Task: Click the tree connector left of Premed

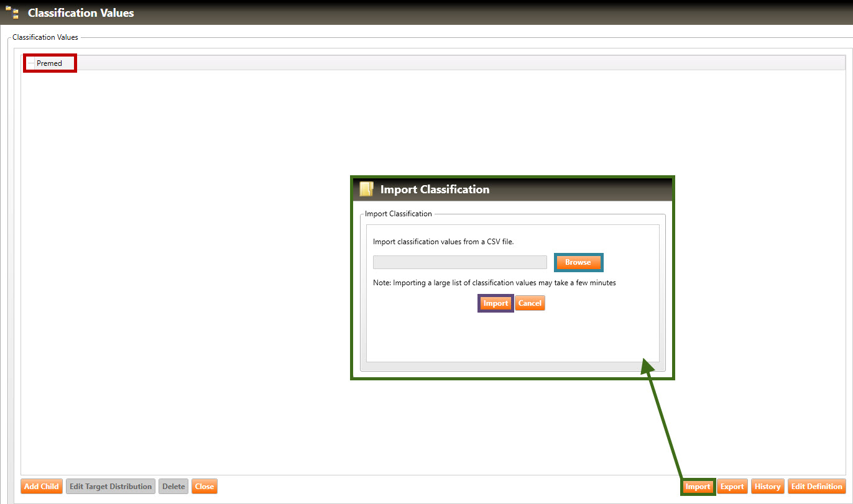Action: pyautogui.click(x=30, y=63)
